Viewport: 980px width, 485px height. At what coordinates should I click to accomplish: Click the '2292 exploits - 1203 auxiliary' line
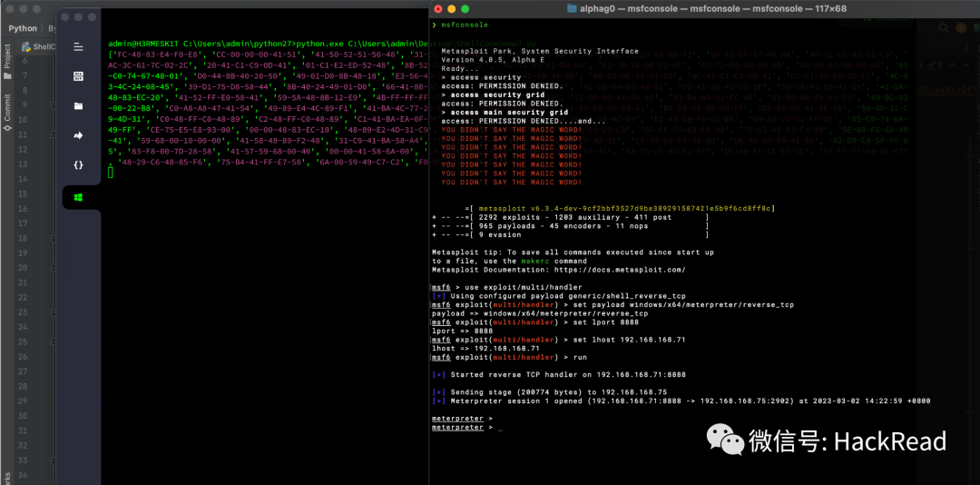click(x=571, y=217)
